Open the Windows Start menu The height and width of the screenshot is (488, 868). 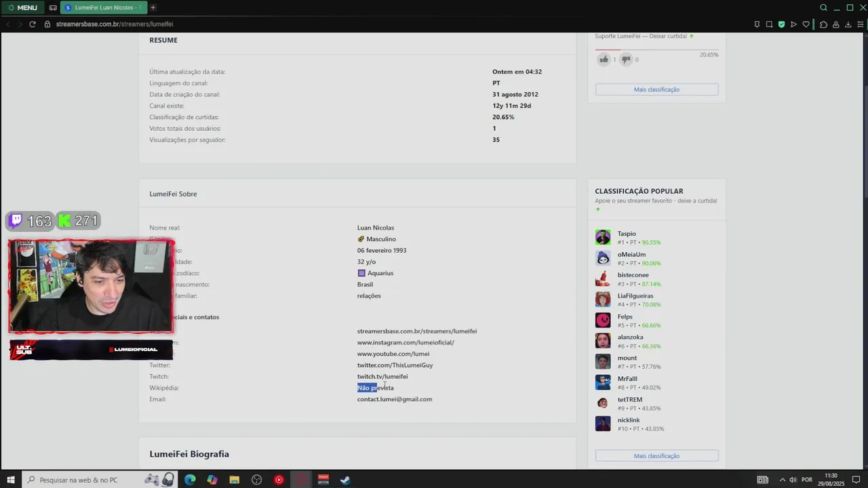click(x=10, y=480)
